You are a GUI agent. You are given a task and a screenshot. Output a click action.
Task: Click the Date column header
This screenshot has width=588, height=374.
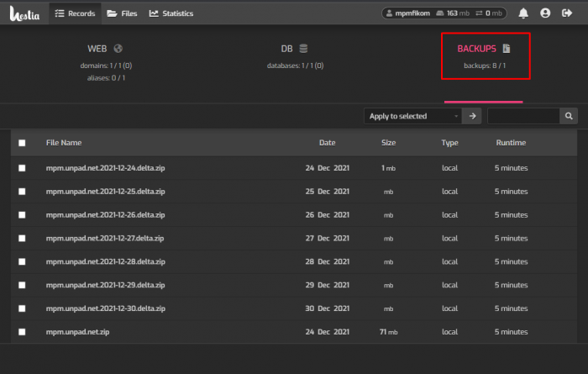(327, 143)
